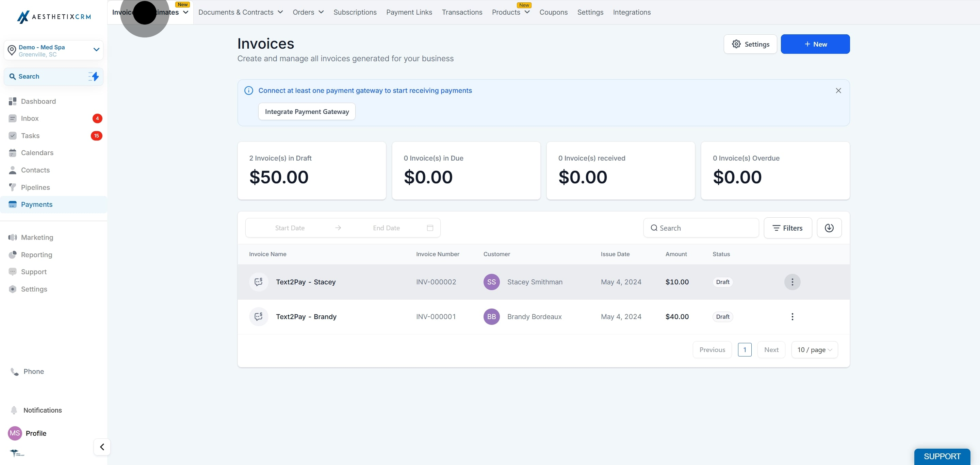The width and height of the screenshot is (980, 465).
Task: Click the End Date field
Action: (386, 228)
